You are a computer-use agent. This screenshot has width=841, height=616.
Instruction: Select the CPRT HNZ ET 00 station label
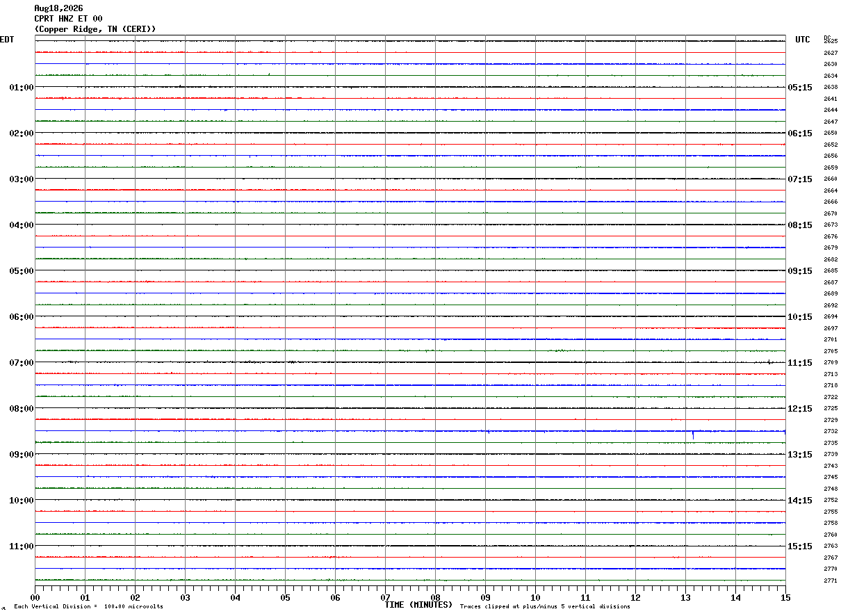pyautogui.click(x=68, y=19)
